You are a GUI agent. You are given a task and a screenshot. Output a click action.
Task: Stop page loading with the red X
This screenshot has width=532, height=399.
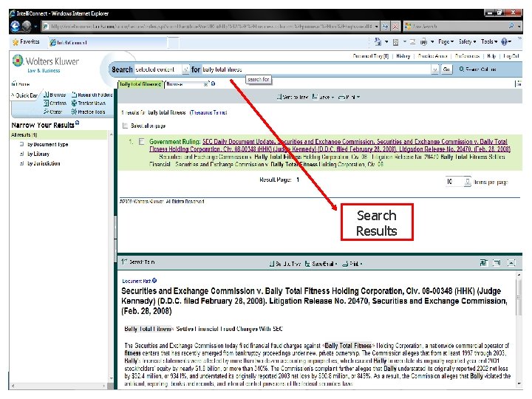coord(395,26)
